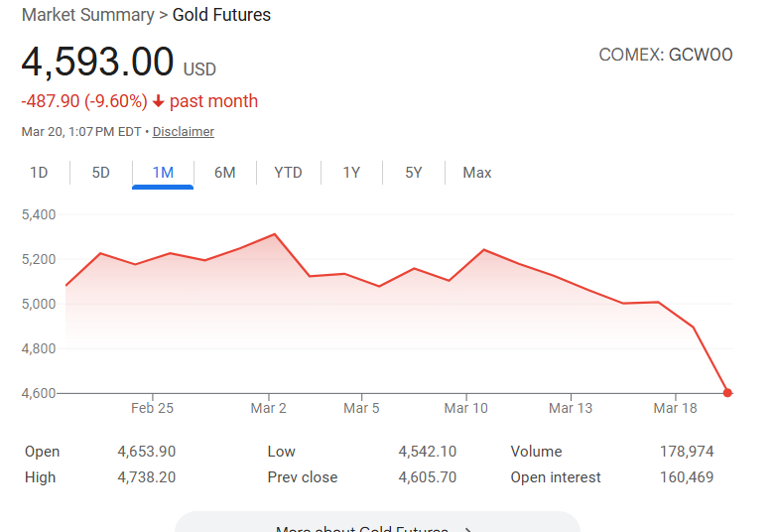The width and height of the screenshot is (774, 532).
Task: Click the red endpoint dot on chart
Action: click(728, 393)
